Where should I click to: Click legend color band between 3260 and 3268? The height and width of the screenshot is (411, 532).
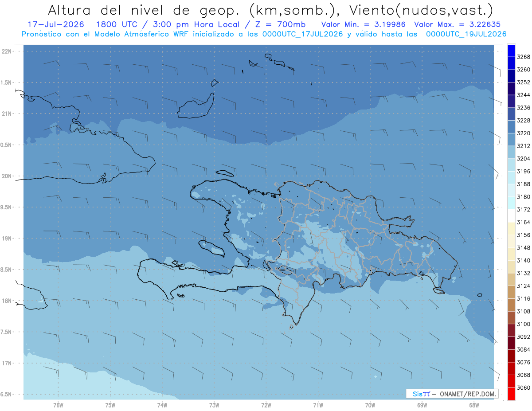(511, 63)
